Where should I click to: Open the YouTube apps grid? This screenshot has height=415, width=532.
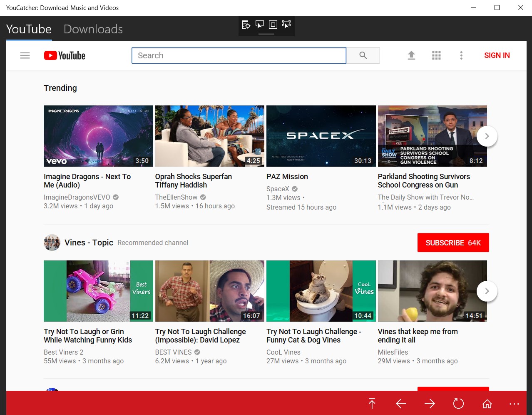point(436,55)
